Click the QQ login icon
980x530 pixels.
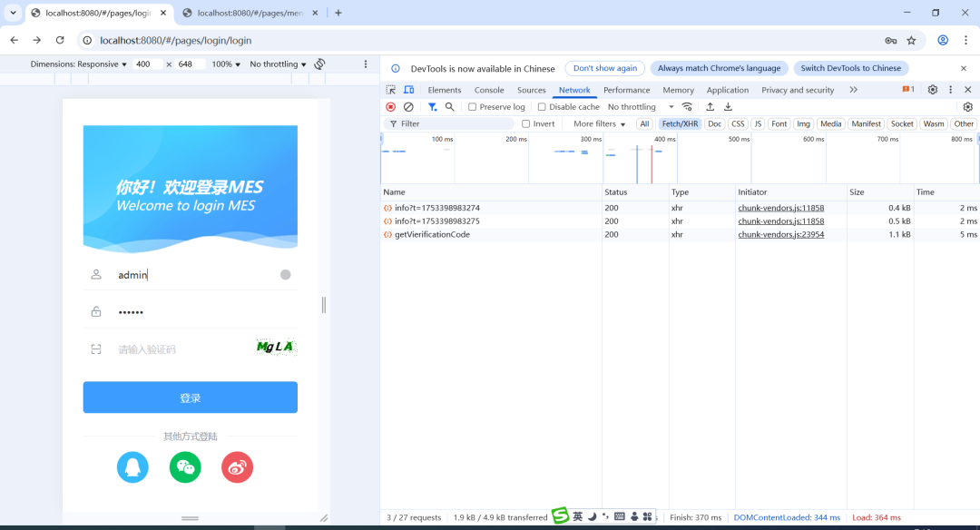click(x=132, y=467)
